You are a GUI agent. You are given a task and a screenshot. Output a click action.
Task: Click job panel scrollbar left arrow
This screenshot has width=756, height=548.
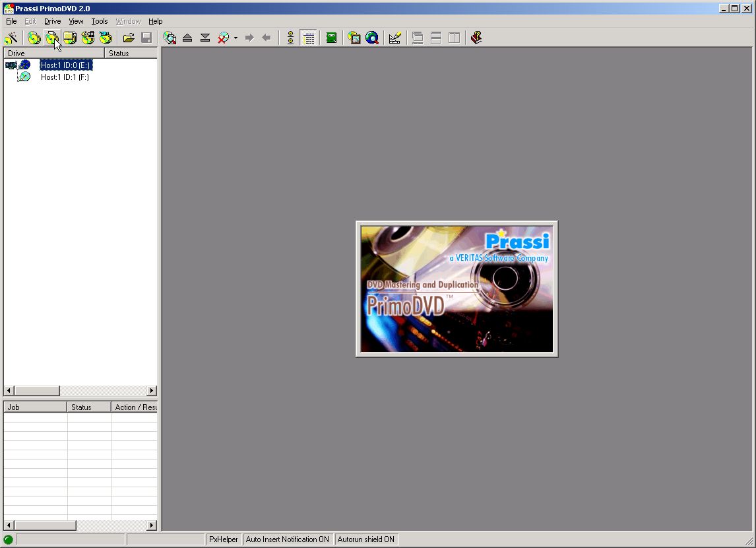click(x=9, y=525)
